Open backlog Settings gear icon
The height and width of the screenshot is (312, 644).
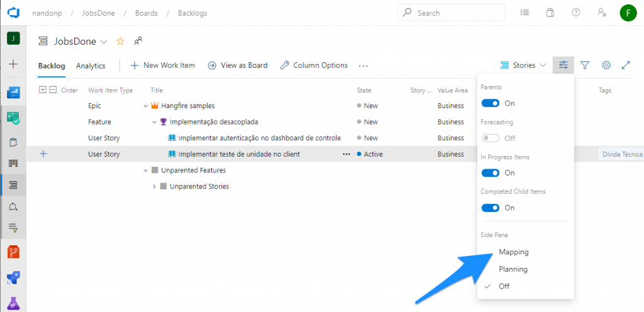[606, 65]
